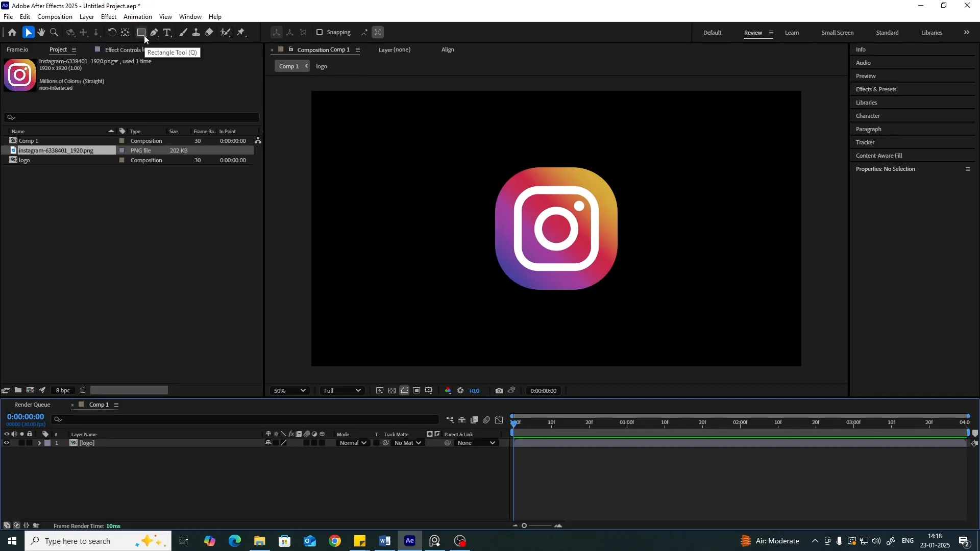
Task: Select the Eraser tool
Action: point(209,32)
